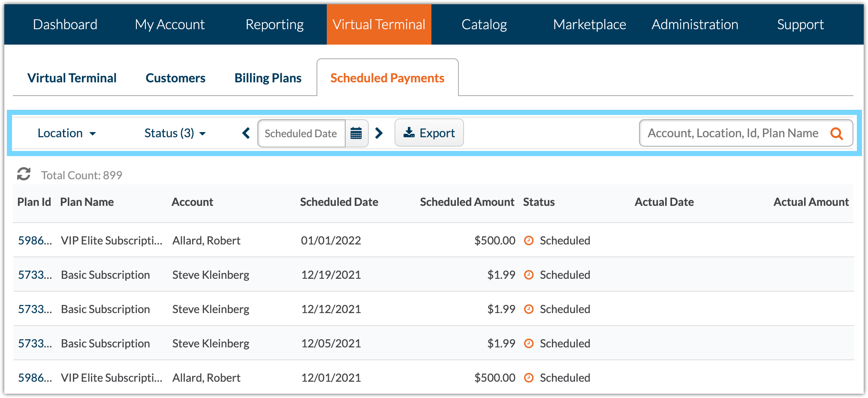This screenshot has width=868, height=398.
Task: Click the Export button
Action: (429, 133)
